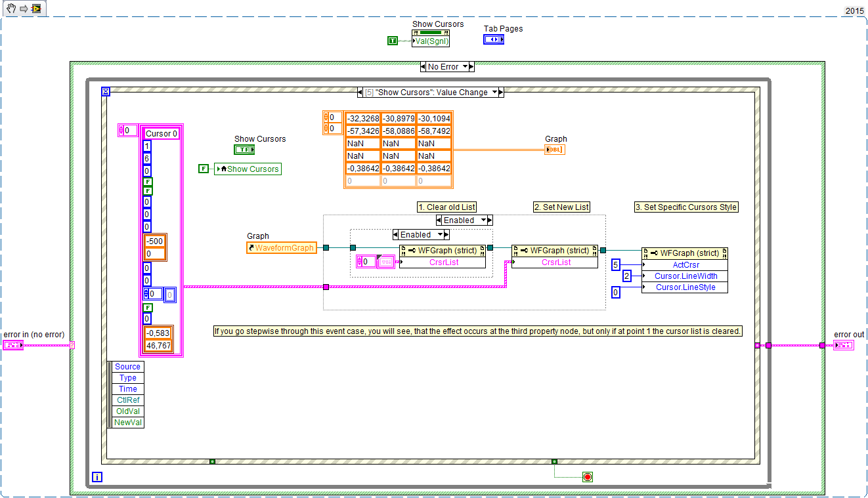Click the index control of cursor cluster array
The width and height of the screenshot is (868, 498).
click(x=127, y=130)
